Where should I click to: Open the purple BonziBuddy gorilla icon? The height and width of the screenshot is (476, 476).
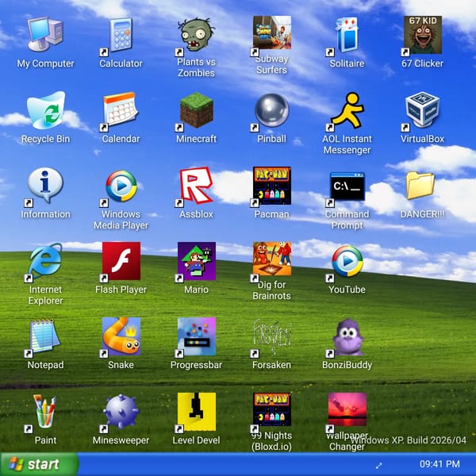[x=348, y=336]
